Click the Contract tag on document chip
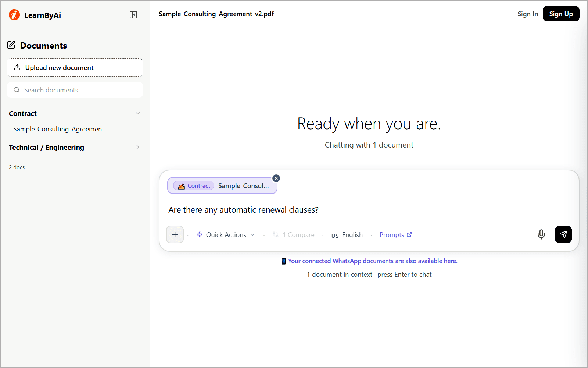The image size is (588, 368). (194, 186)
